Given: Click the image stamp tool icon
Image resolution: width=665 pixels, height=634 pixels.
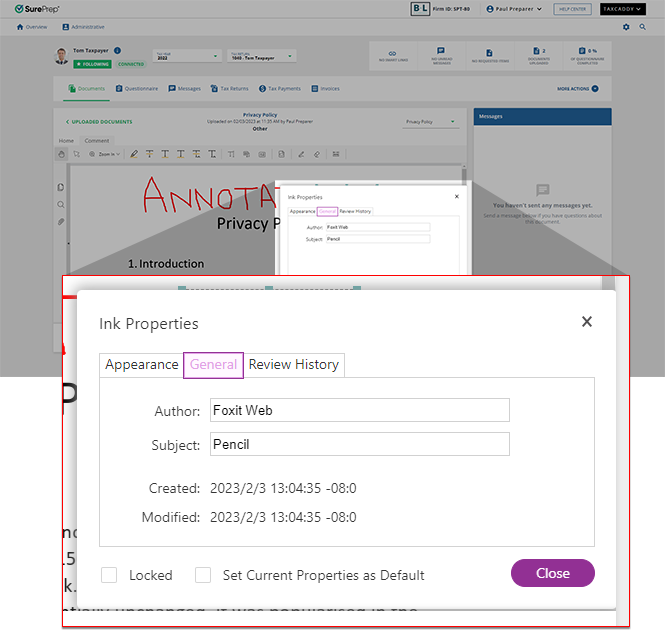Looking at the screenshot, I should (262, 154).
